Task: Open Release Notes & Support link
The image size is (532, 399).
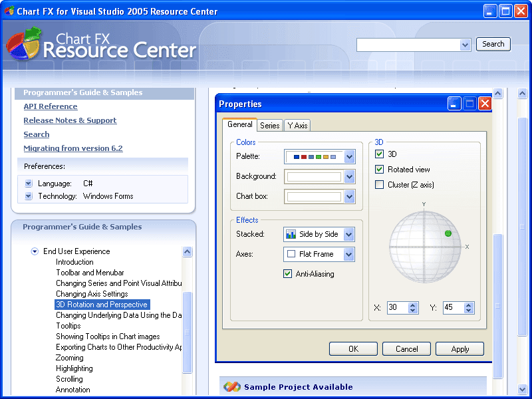Action: (x=70, y=120)
